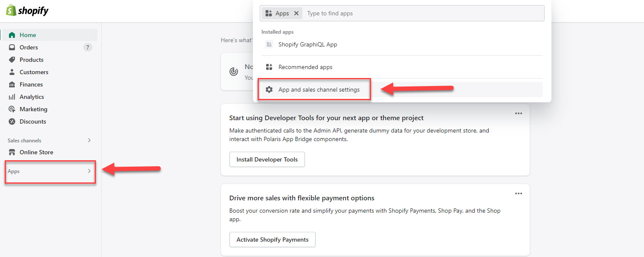Open Home in sidebar

[49, 35]
